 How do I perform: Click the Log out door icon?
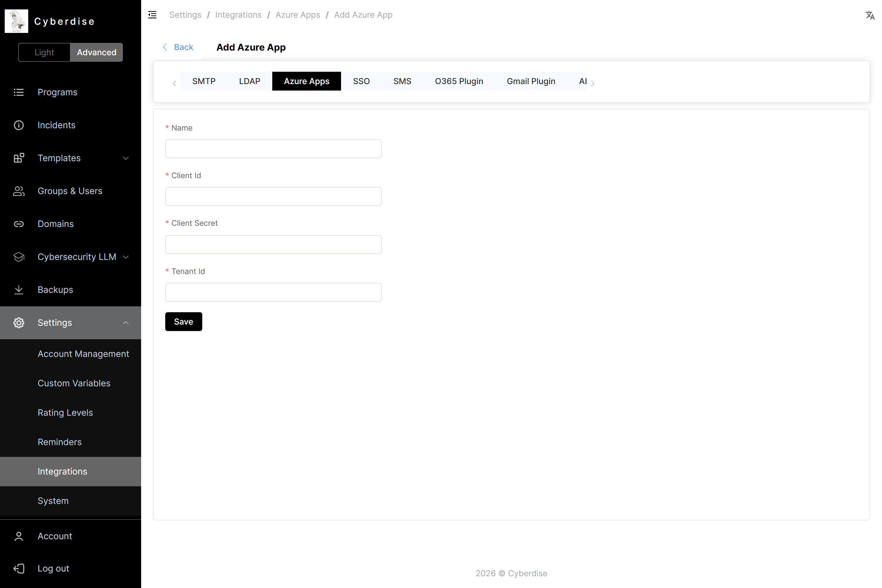(x=19, y=569)
